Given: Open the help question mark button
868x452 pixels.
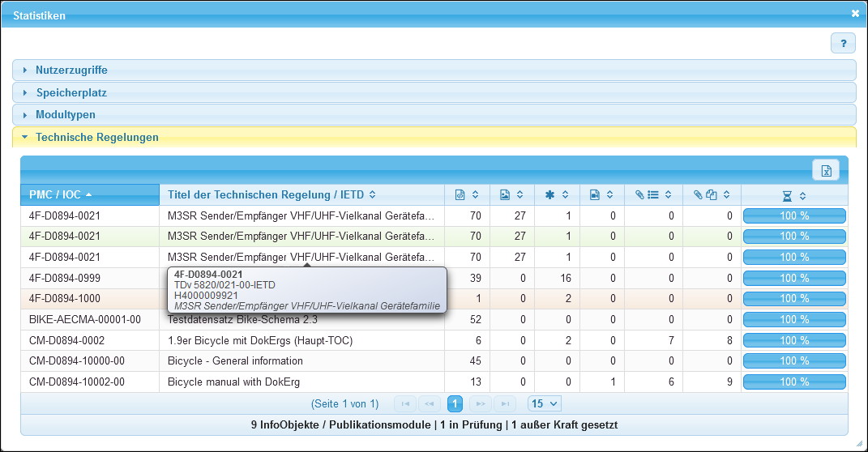Looking at the screenshot, I should click(x=843, y=43).
